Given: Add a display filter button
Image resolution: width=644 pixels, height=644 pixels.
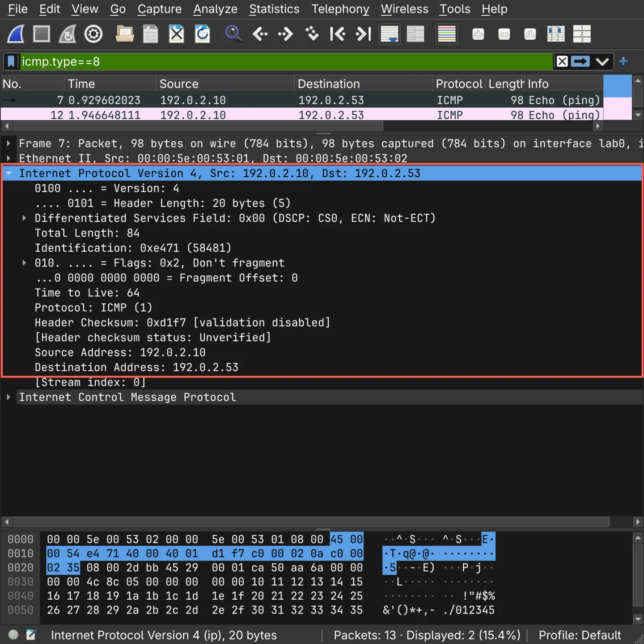Looking at the screenshot, I should 623,61.
